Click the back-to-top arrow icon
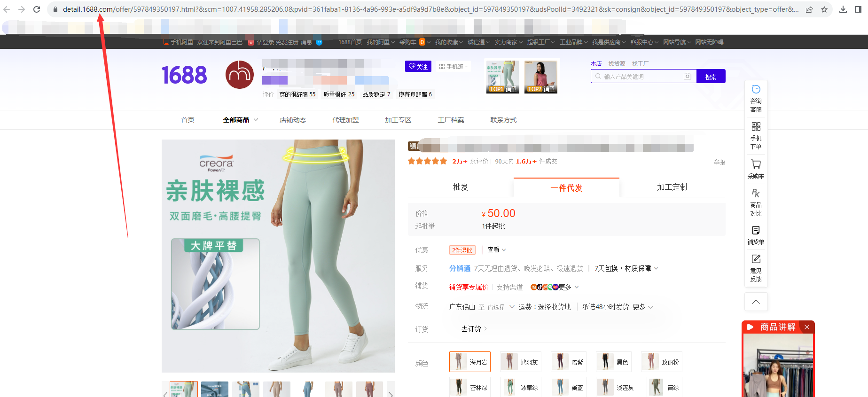Image resolution: width=868 pixels, height=397 pixels. [x=756, y=302]
